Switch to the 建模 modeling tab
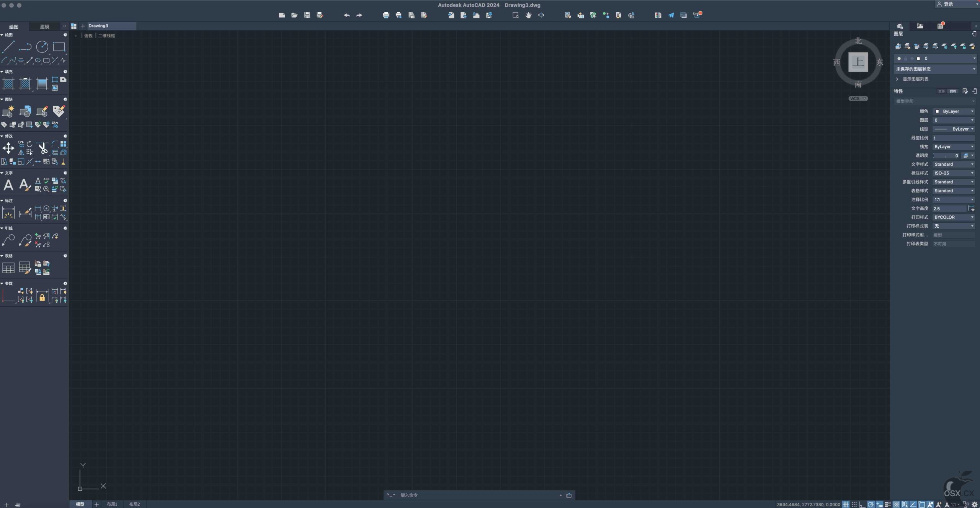The image size is (980, 508). click(x=45, y=26)
